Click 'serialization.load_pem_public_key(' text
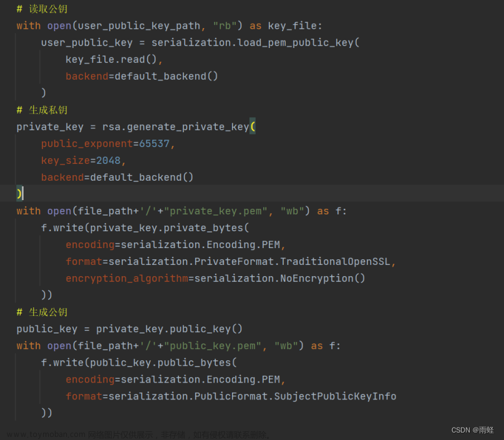504x440 pixels. tap(255, 42)
